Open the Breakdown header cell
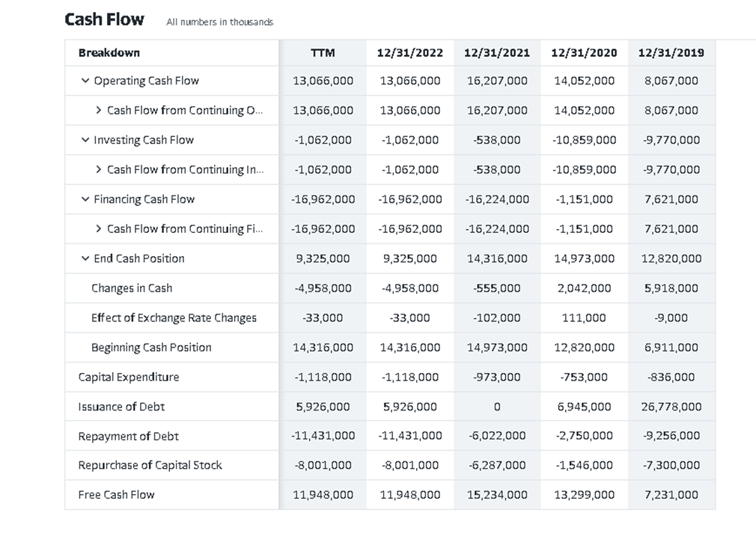 pos(108,52)
